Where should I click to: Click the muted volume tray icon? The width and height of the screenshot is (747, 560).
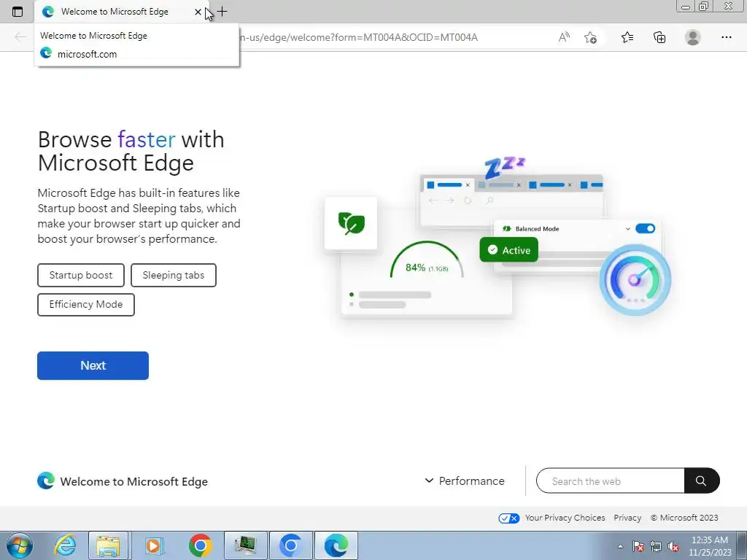(673, 546)
